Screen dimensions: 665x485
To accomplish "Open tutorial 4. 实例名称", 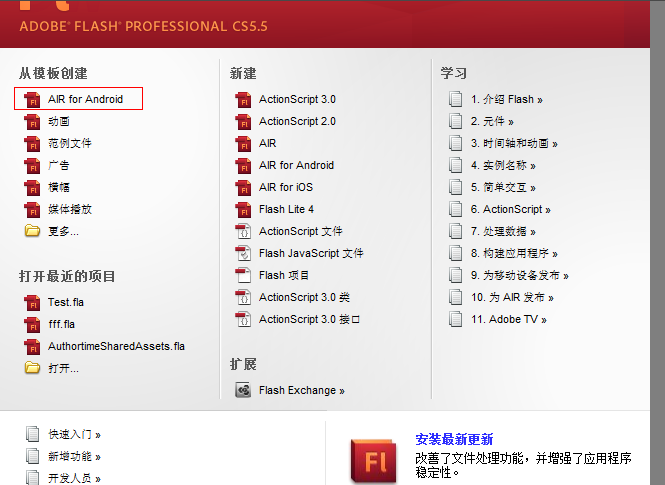I will (x=503, y=165).
